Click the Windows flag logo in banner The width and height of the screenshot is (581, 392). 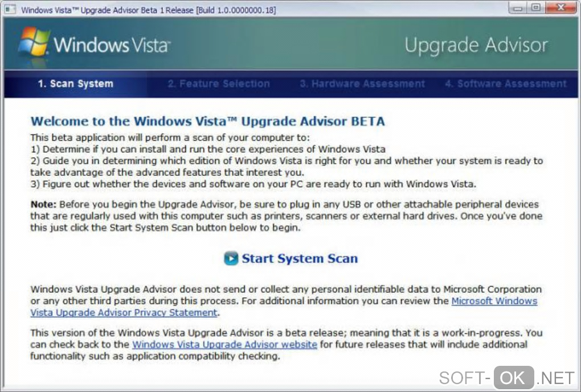(x=34, y=42)
